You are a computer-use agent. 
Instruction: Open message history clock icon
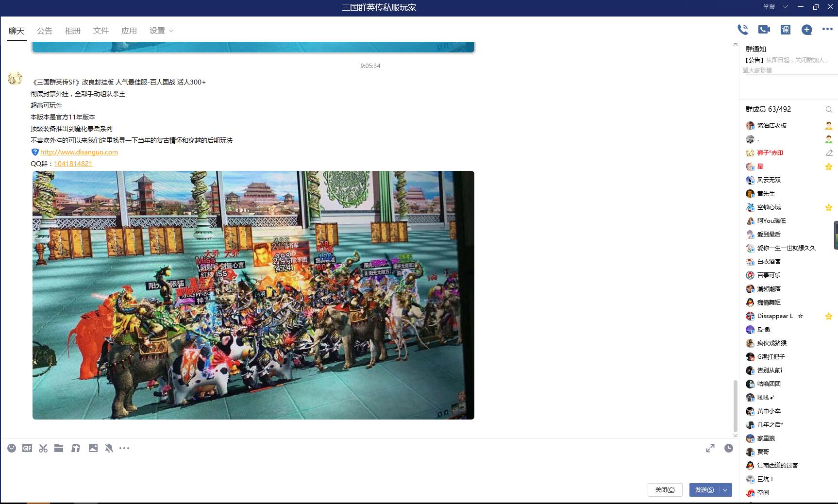point(729,448)
